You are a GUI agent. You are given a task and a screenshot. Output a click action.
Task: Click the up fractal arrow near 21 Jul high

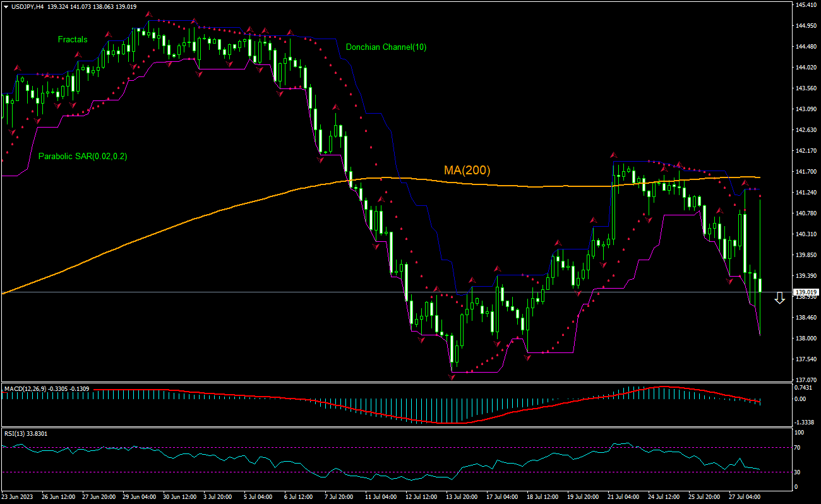coord(613,153)
